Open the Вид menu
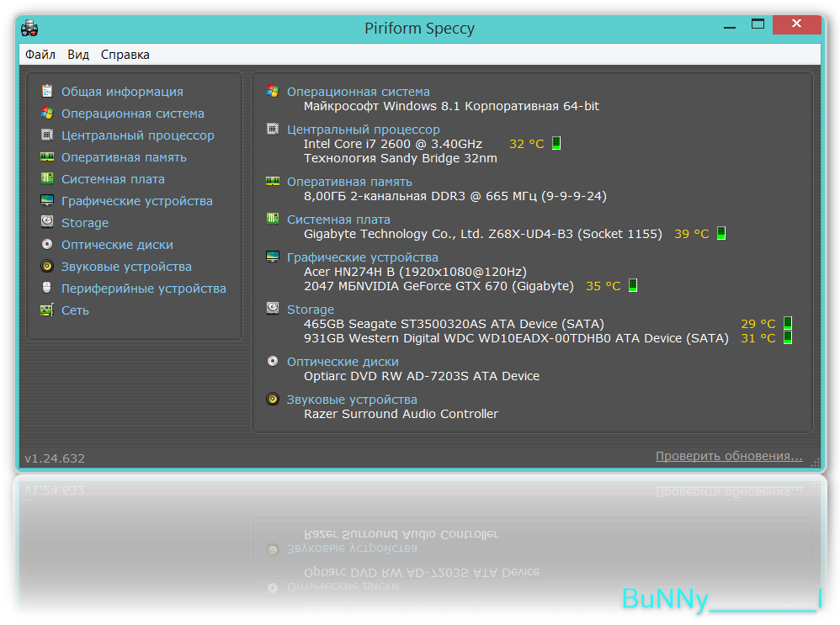Viewport: 840px width, 625px height. 78,55
